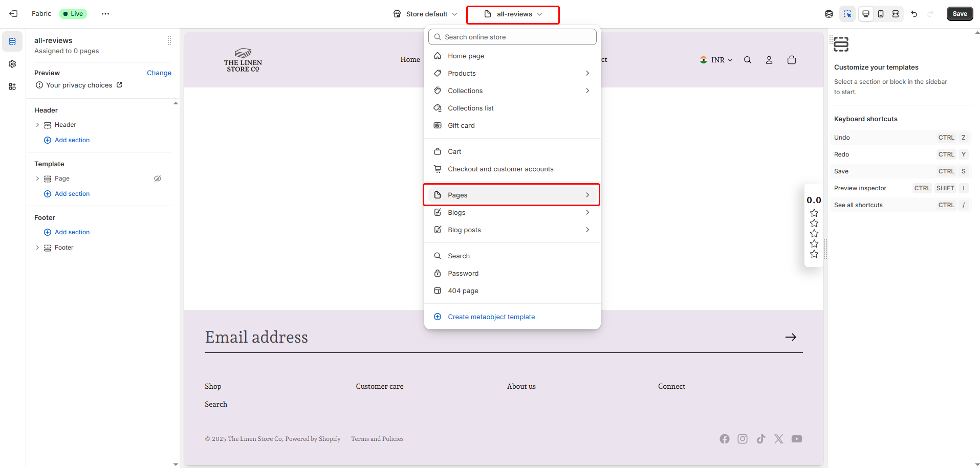Image resolution: width=980 pixels, height=468 pixels.
Task: Toggle visibility of the Page section
Action: 158,179
